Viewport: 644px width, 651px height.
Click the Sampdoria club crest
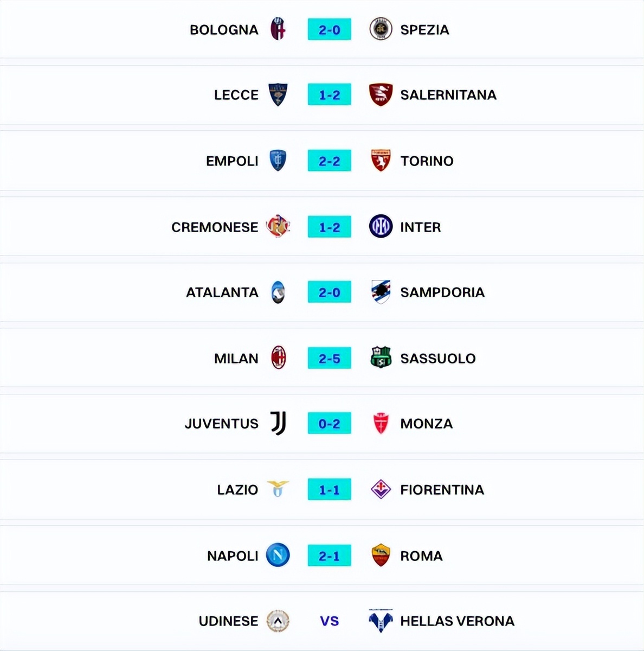pyautogui.click(x=381, y=292)
